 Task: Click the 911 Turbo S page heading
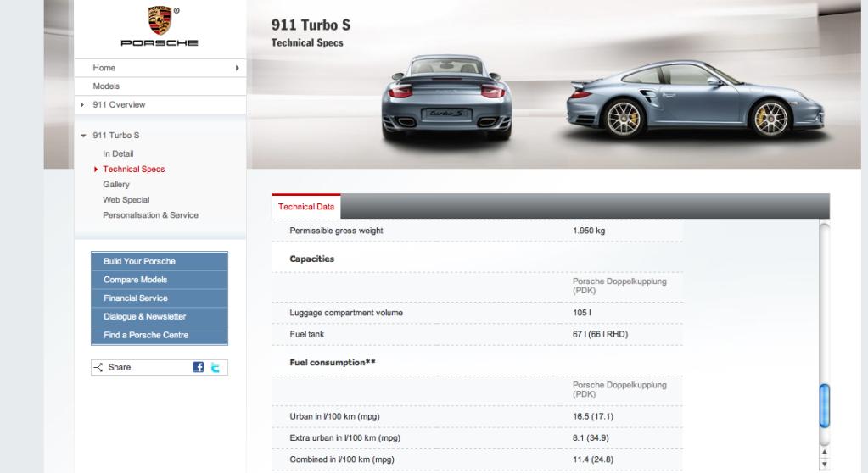tap(311, 25)
